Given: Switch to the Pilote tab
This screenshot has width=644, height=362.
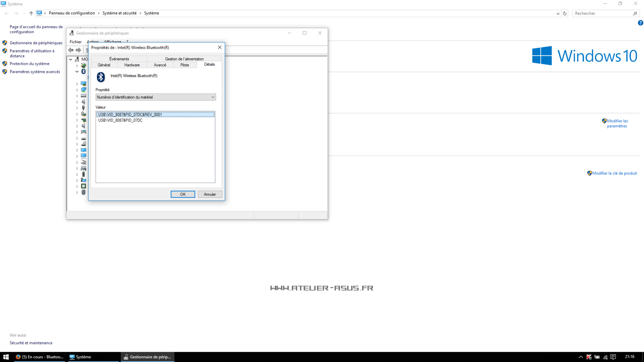Looking at the screenshot, I should click(x=185, y=65).
